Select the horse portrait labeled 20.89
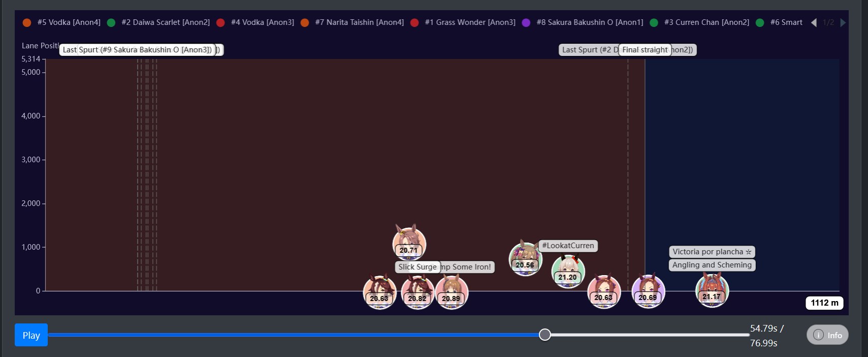Viewport: 868px width, 357px height. [x=451, y=291]
